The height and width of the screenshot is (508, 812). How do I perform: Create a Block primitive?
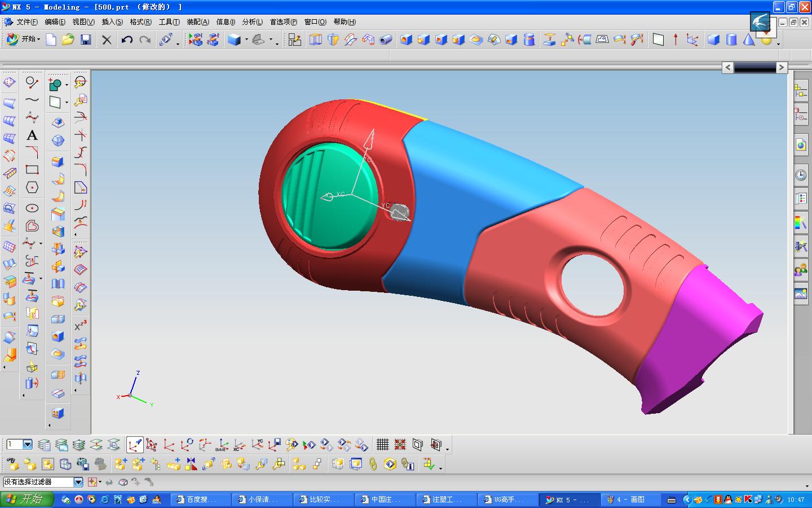point(713,40)
